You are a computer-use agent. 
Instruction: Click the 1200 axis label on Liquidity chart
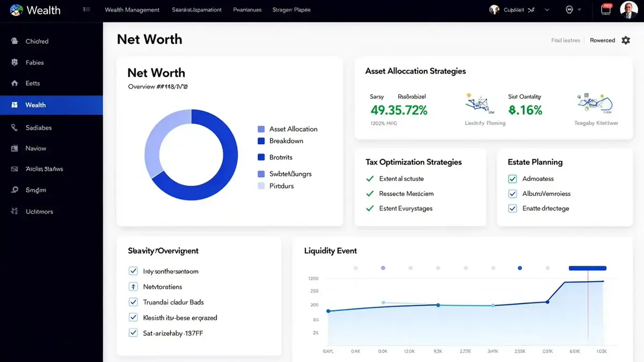click(x=313, y=278)
